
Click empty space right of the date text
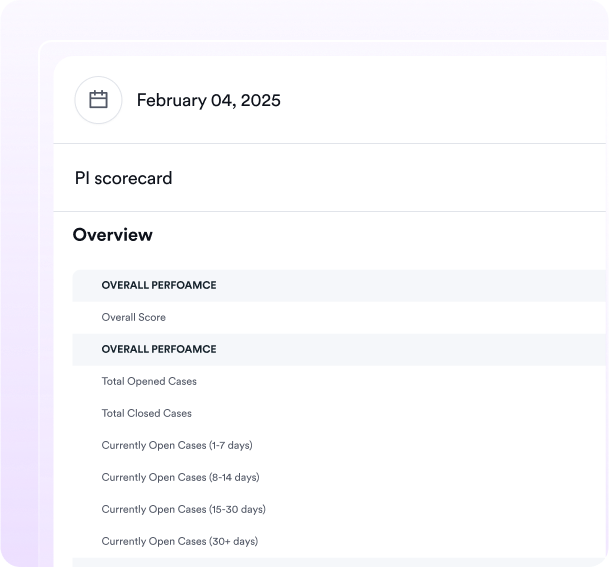450,100
